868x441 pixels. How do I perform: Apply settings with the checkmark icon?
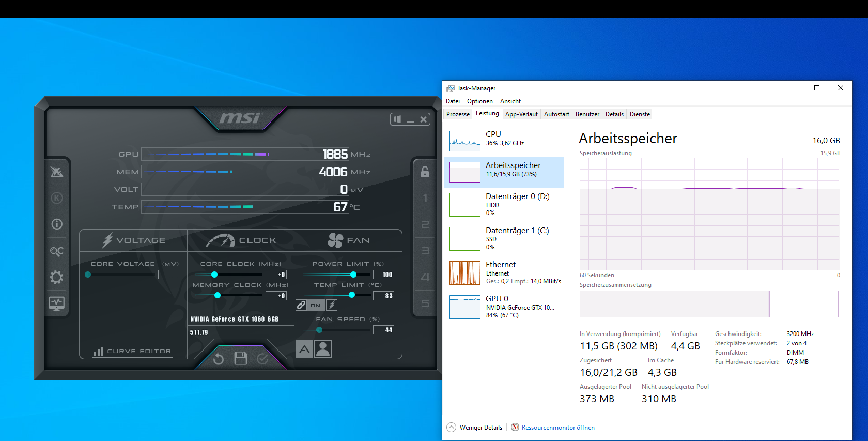tap(262, 359)
